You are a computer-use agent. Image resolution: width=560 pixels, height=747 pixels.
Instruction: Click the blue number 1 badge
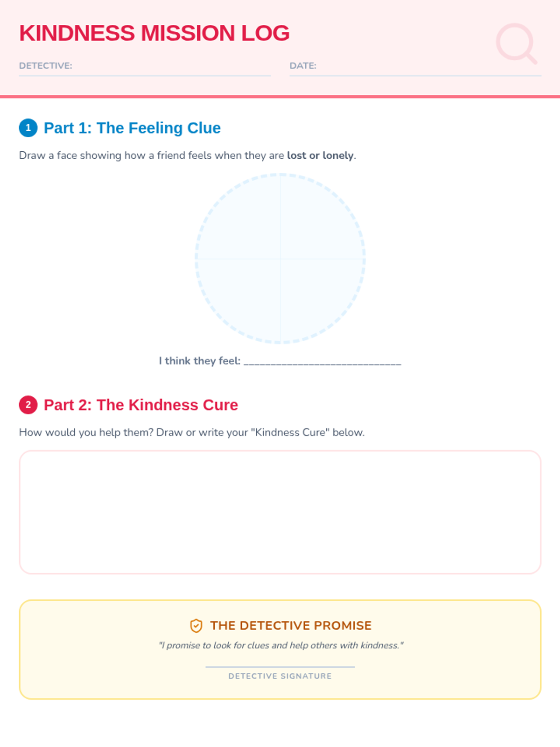pyautogui.click(x=28, y=127)
